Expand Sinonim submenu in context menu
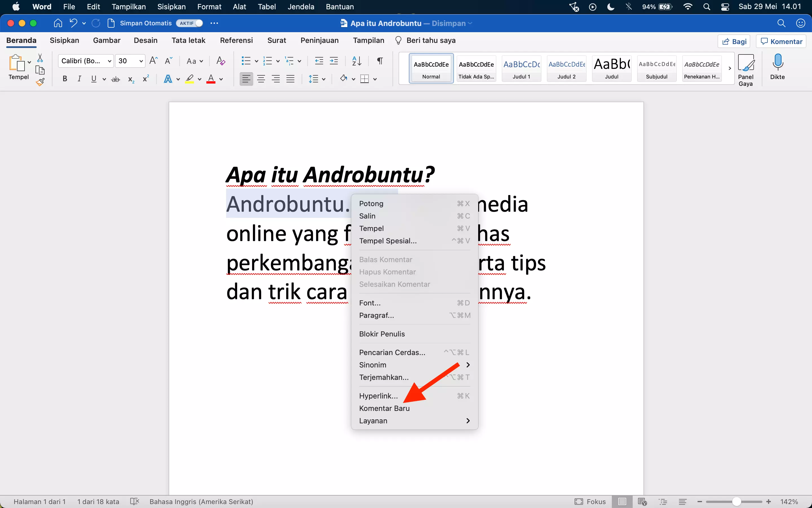 coord(414,365)
